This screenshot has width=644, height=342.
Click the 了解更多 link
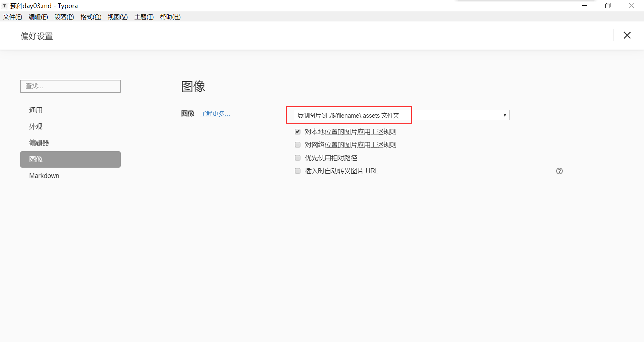click(215, 114)
